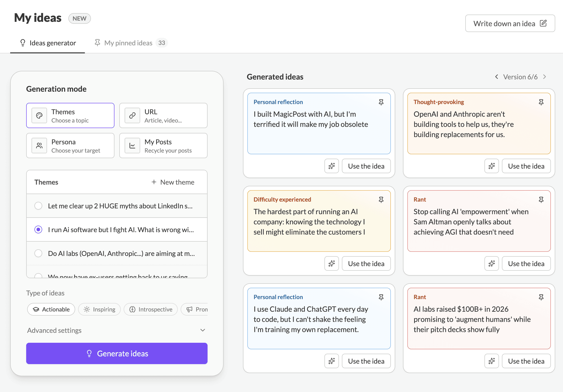The image size is (563, 392).
Task: Pin the Difficulty experienced idea card
Action: (381, 200)
